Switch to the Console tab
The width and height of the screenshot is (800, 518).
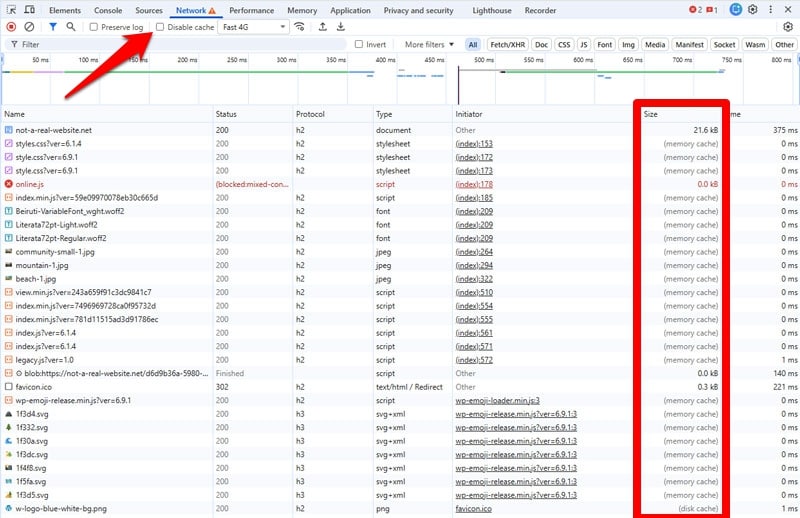[108, 10]
